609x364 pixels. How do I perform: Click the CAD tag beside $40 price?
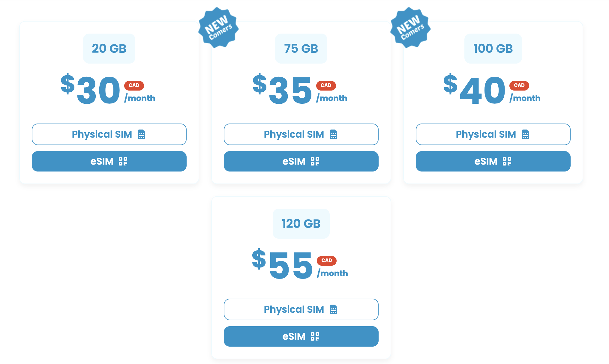pyautogui.click(x=519, y=85)
